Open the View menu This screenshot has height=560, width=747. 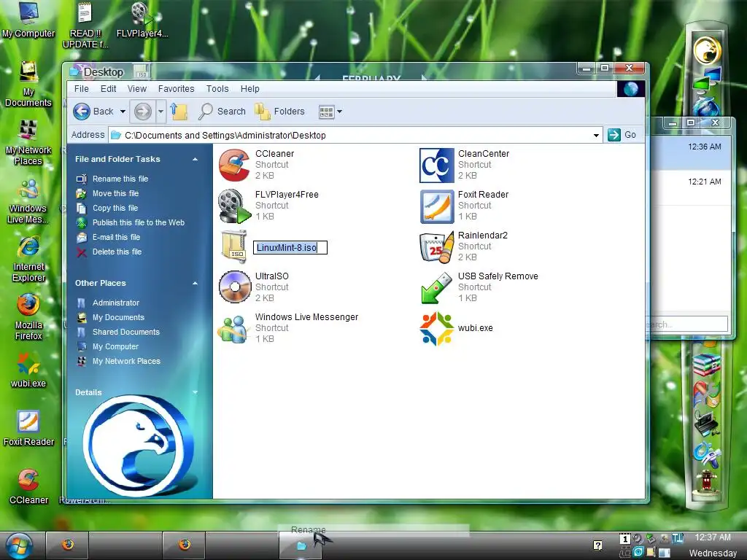136,88
